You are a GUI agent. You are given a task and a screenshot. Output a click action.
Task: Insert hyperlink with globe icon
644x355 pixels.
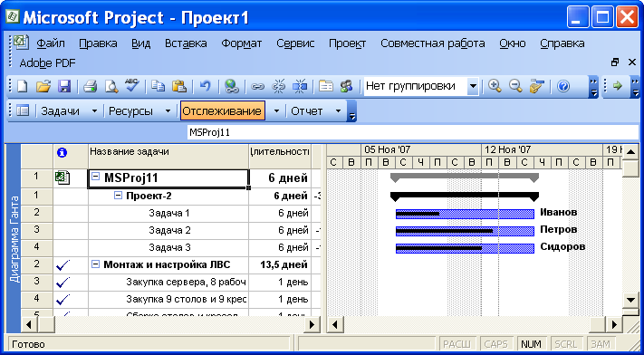coord(232,86)
